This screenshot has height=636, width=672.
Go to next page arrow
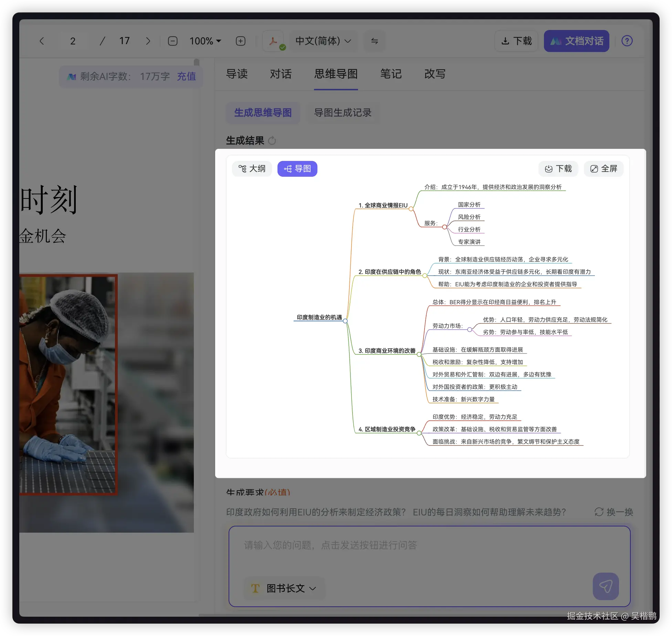pyautogui.click(x=148, y=41)
